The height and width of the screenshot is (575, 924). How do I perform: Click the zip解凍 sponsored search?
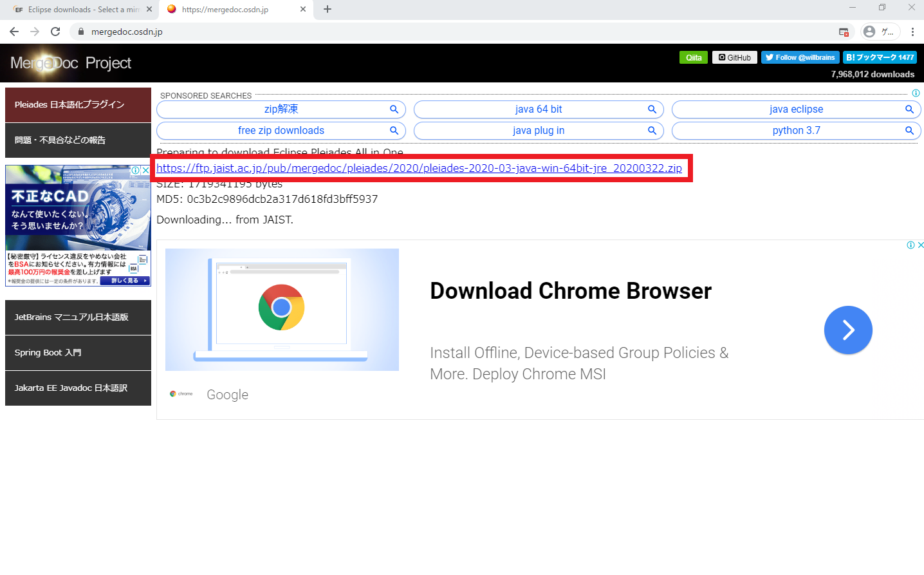point(281,109)
